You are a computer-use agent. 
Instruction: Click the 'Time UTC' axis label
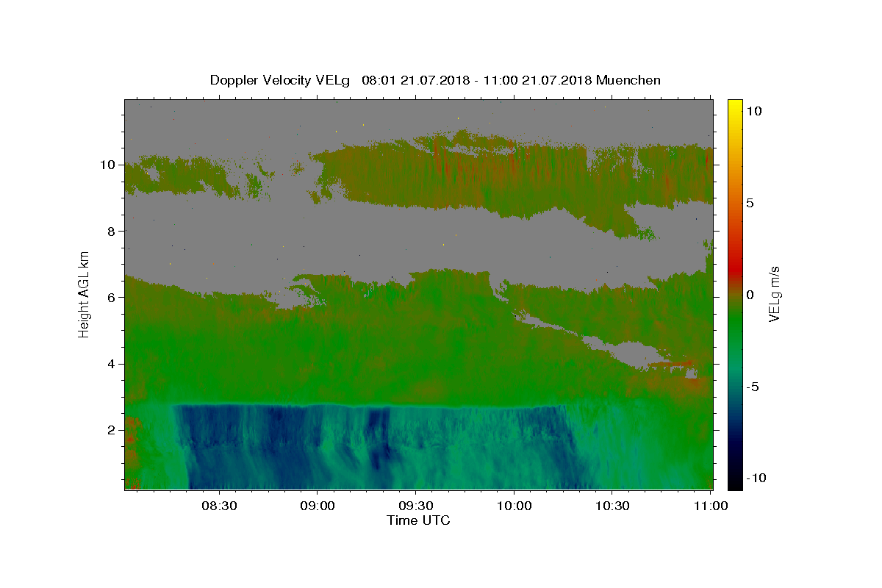pyautogui.click(x=418, y=520)
